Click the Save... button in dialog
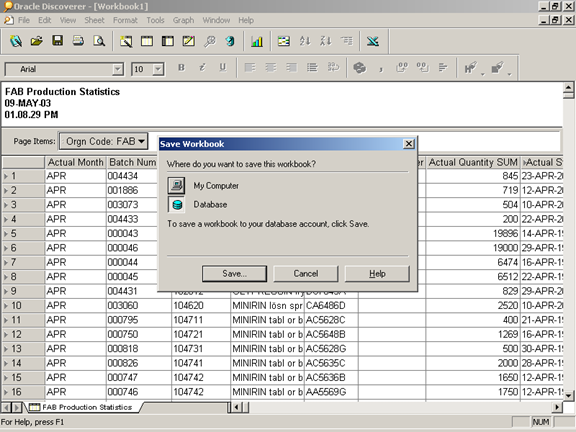The width and height of the screenshot is (576, 432). 234,274
